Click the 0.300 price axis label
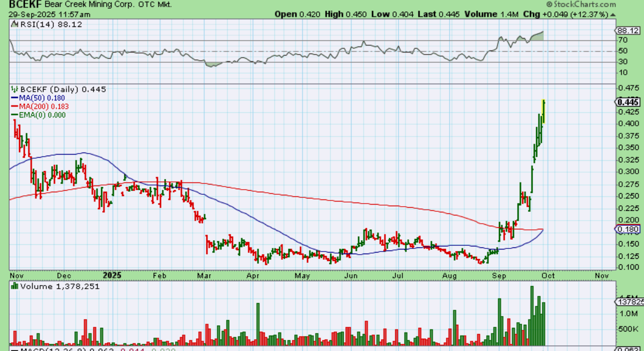Image resolution: width=644 pixels, height=351 pixels. point(627,171)
